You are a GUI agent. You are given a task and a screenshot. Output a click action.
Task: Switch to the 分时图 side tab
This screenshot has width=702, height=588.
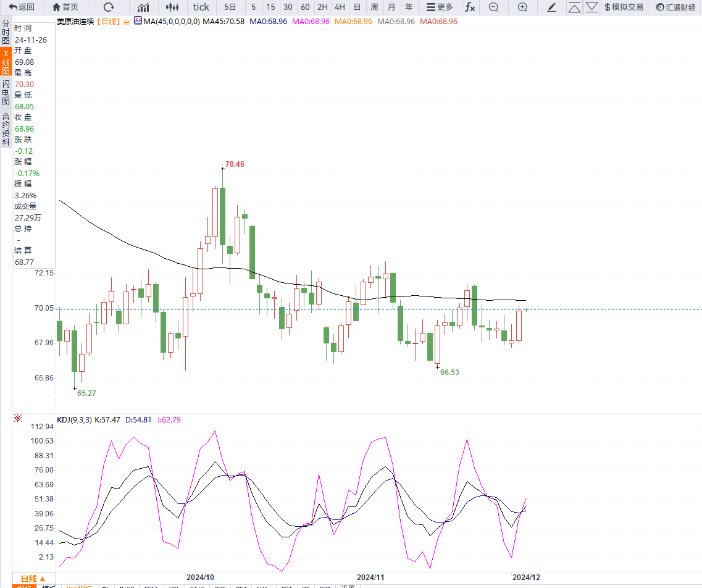click(x=6, y=31)
